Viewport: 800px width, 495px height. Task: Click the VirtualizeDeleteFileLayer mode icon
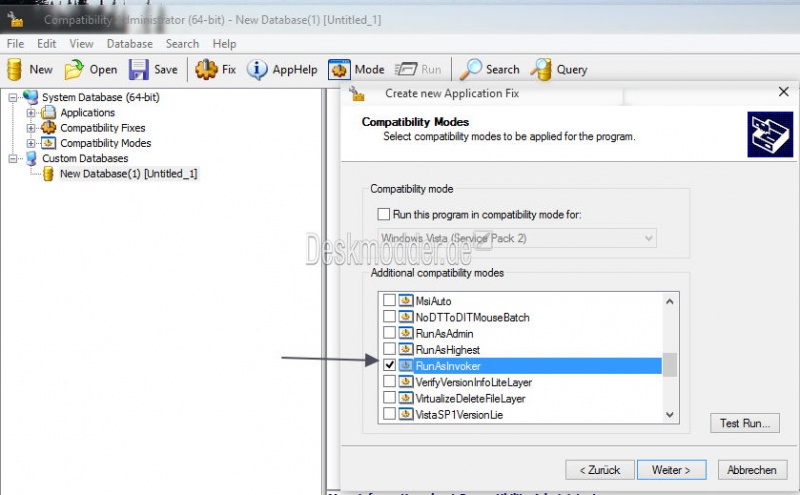tap(406, 398)
